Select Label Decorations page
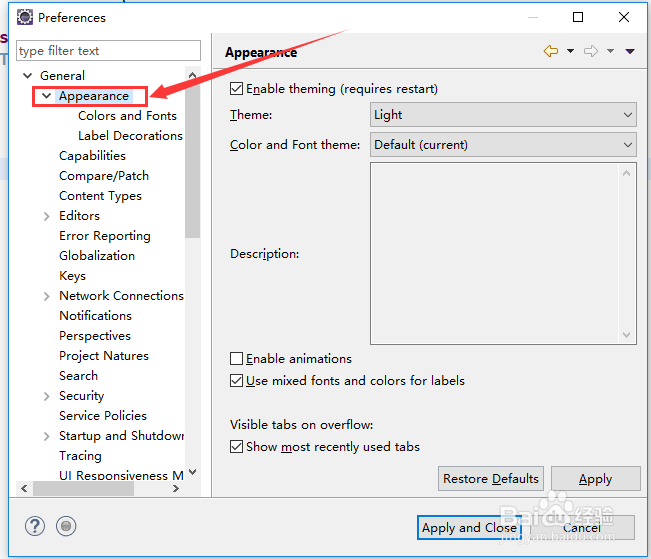The height and width of the screenshot is (559, 651). coord(130,136)
